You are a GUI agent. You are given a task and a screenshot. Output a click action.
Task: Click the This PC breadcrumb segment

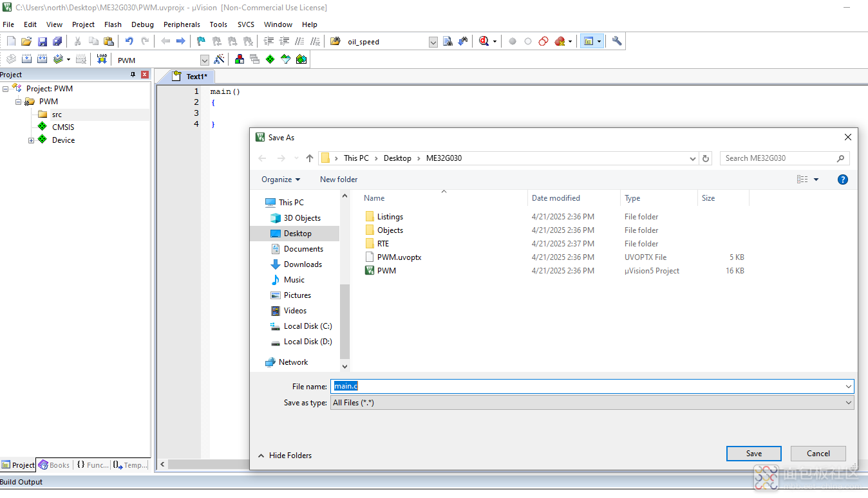[x=356, y=158]
